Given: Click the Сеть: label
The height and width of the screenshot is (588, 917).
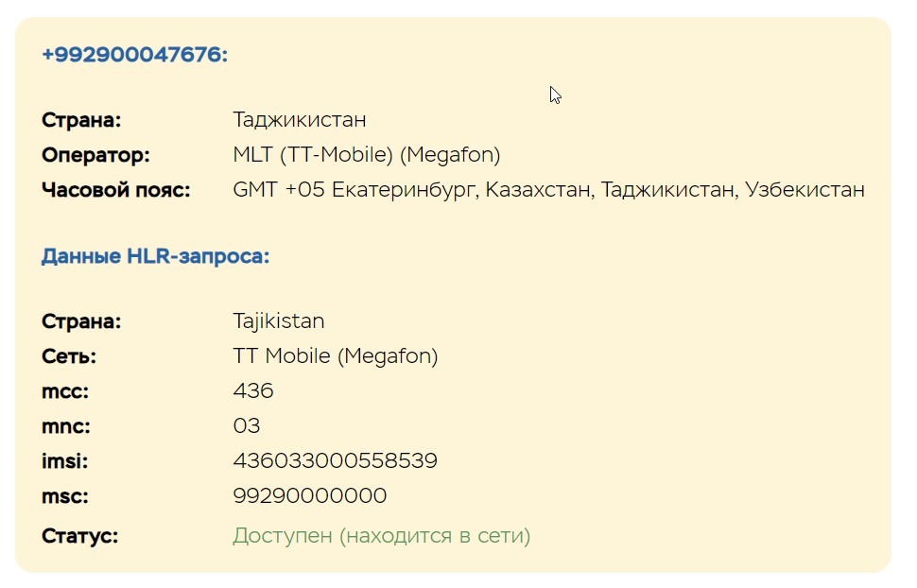Looking at the screenshot, I should [69, 355].
